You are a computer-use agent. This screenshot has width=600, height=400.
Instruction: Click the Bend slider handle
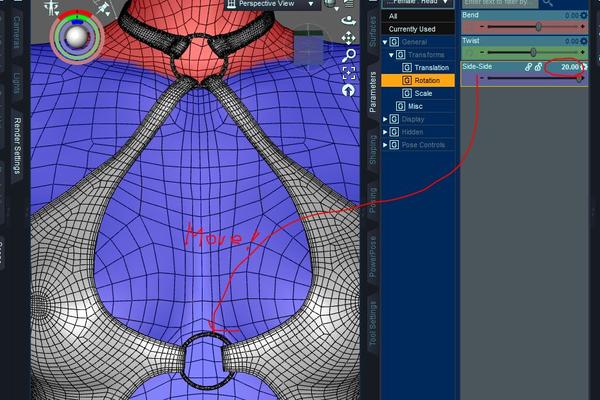point(538,27)
